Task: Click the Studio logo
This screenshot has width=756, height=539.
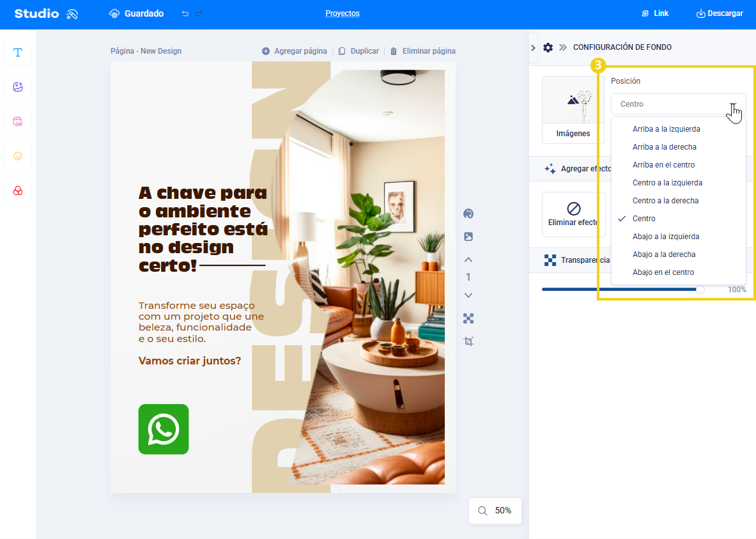Action: click(46, 13)
